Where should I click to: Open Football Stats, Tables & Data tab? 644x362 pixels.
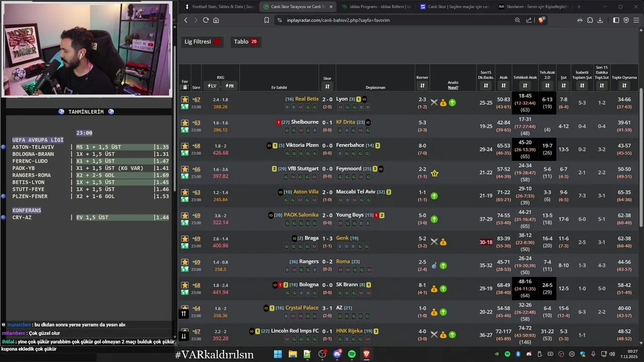pos(219,7)
